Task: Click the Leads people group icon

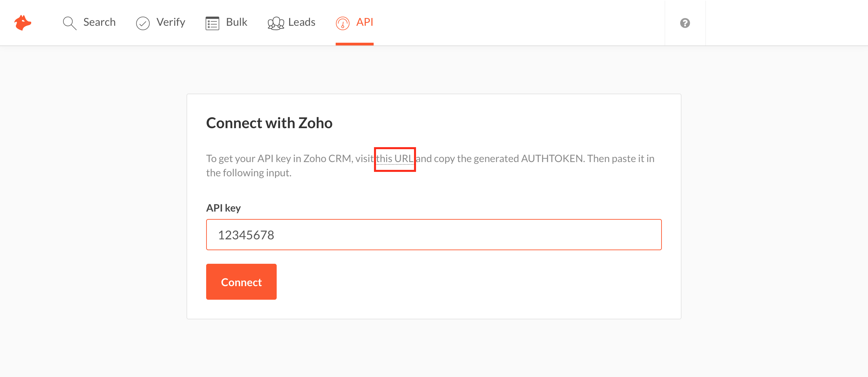Action: click(x=276, y=23)
